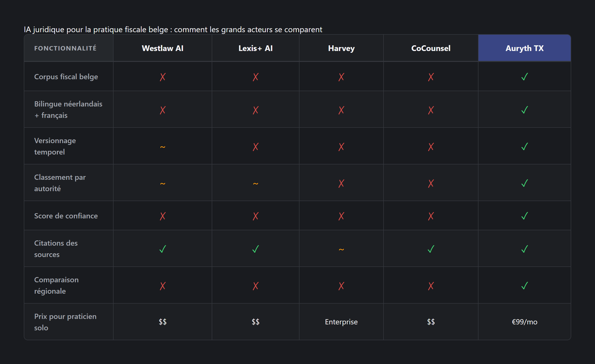Click Harvey cross for Score de confiance
The height and width of the screenshot is (364, 595).
coord(341,216)
